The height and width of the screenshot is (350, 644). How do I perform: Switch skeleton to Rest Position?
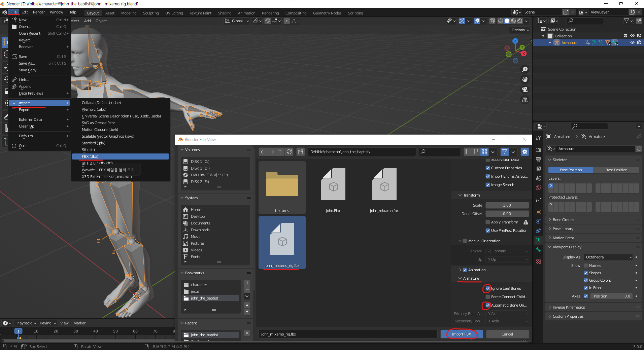coord(616,170)
